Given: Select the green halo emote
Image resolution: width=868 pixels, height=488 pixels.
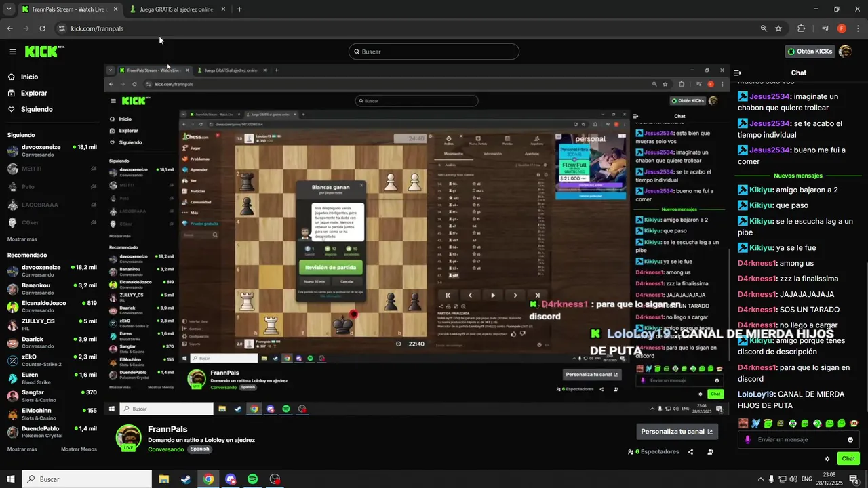Looking at the screenshot, I should click(768, 423).
